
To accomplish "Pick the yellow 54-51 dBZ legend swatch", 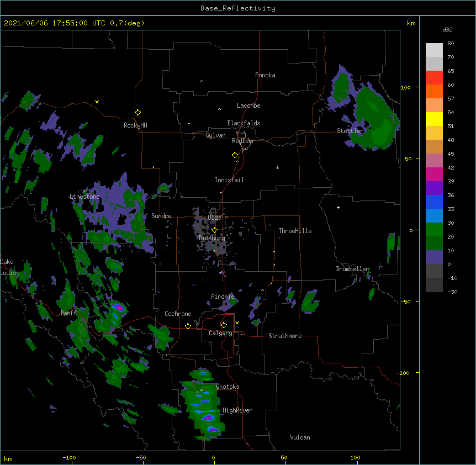I will point(434,119).
